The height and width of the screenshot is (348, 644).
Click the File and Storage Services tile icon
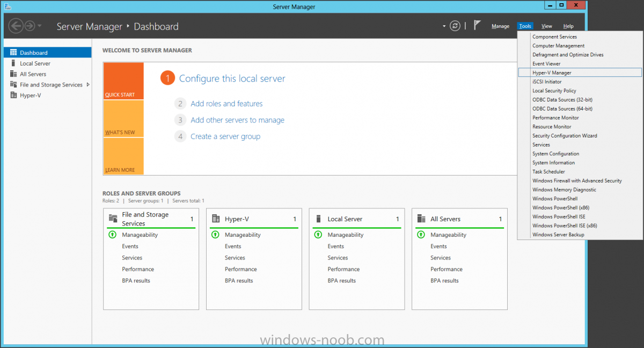click(x=113, y=219)
